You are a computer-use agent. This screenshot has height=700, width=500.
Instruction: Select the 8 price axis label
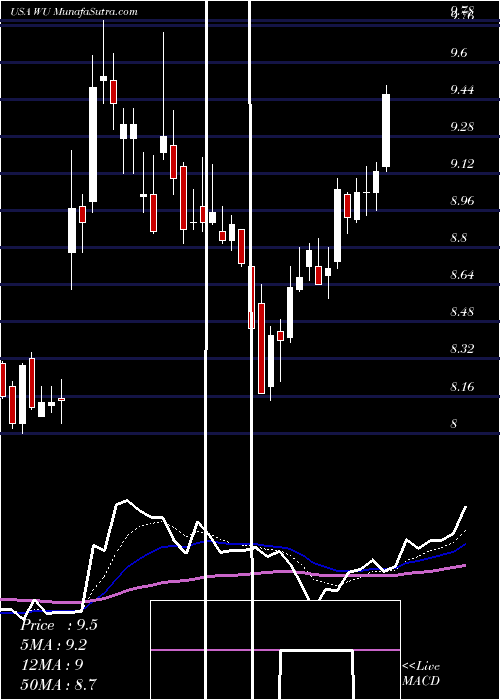coord(454,423)
